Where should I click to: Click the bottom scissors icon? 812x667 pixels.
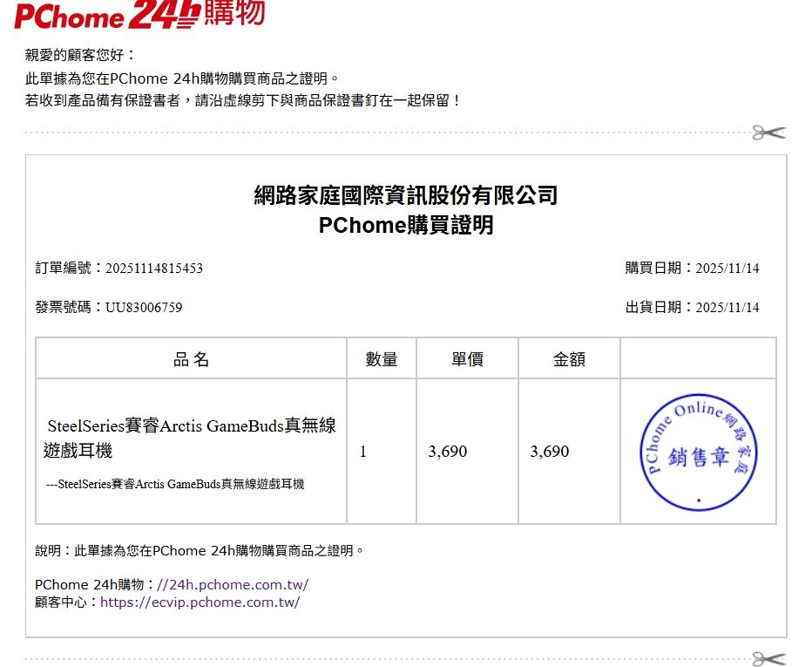point(768,658)
